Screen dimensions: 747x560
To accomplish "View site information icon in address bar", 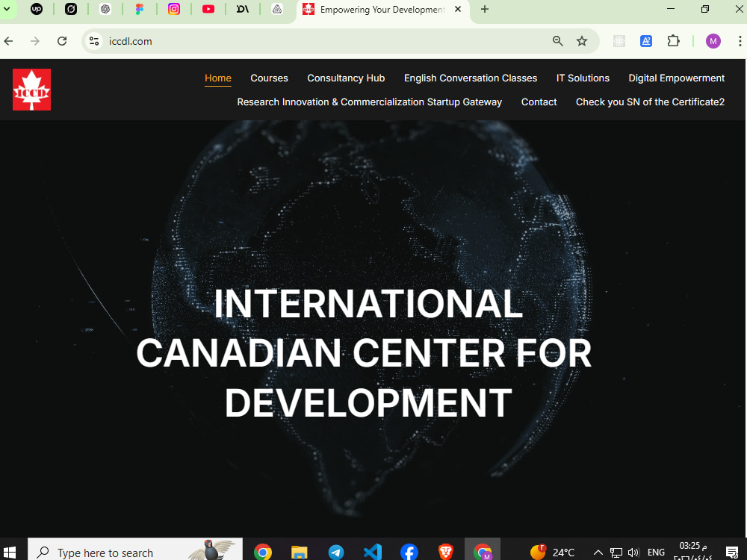I will 94,41.
